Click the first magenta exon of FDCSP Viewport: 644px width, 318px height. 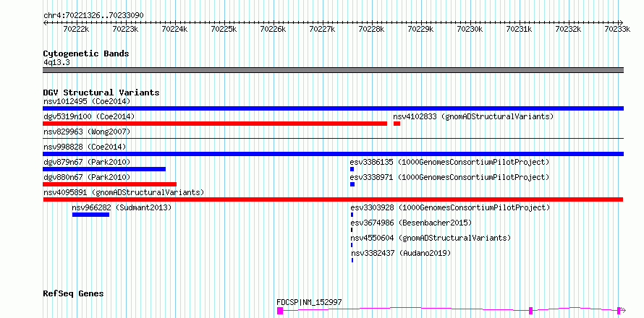(280, 311)
